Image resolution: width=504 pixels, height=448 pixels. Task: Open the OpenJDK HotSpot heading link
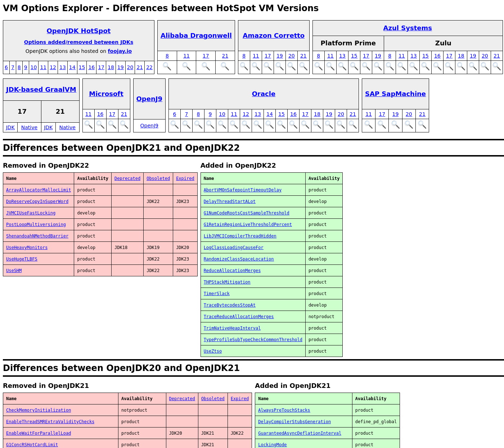coord(78,31)
